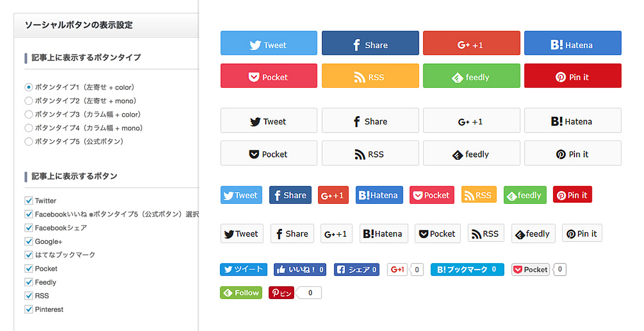Click the wide mono Hatena button
Image resolution: width=644 pixels, height=331 pixels.
573,120
